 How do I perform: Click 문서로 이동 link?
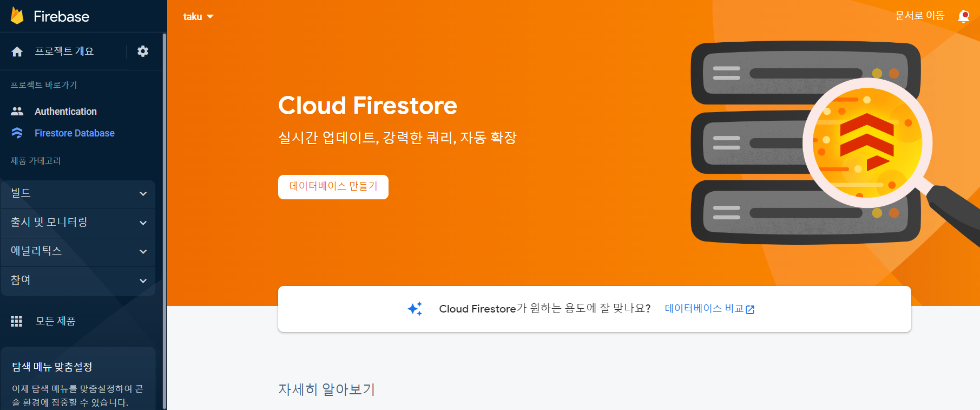tap(919, 16)
